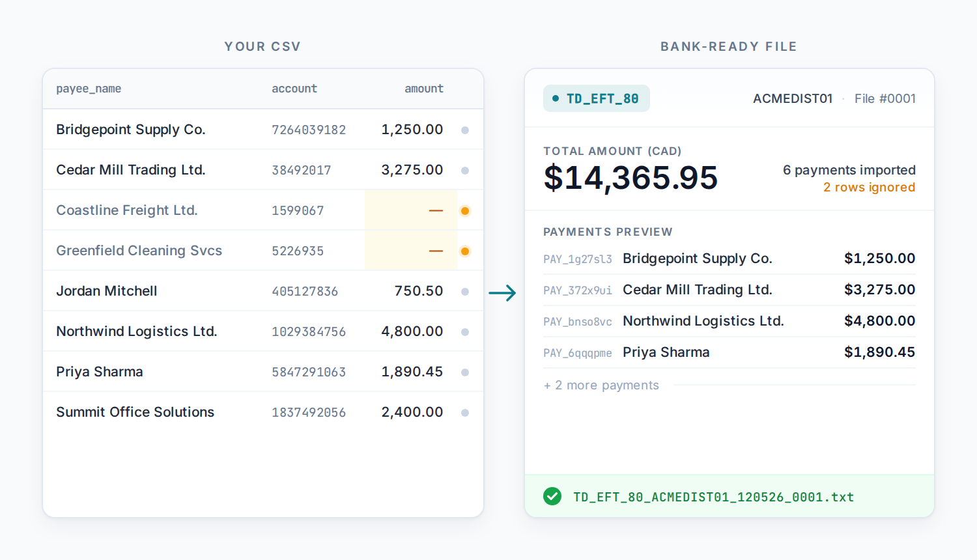Click Priya Sharma in payments preview
This screenshot has width=977, height=560.
pyautogui.click(x=666, y=352)
